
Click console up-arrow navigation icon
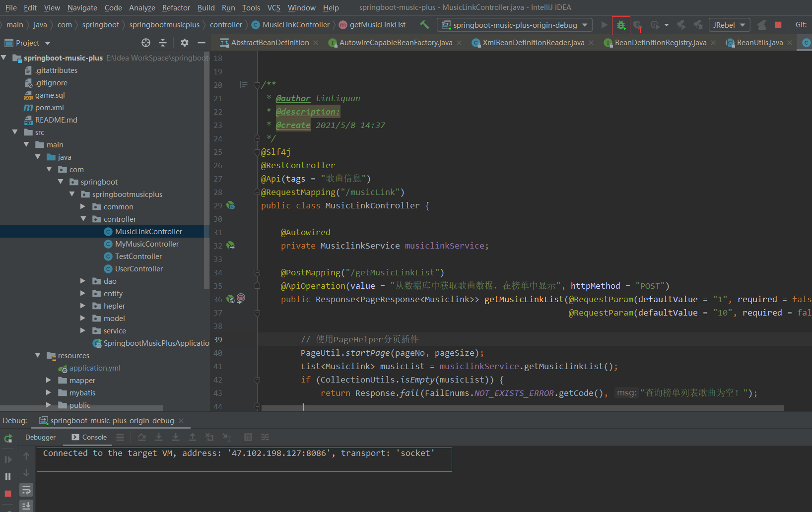26,456
